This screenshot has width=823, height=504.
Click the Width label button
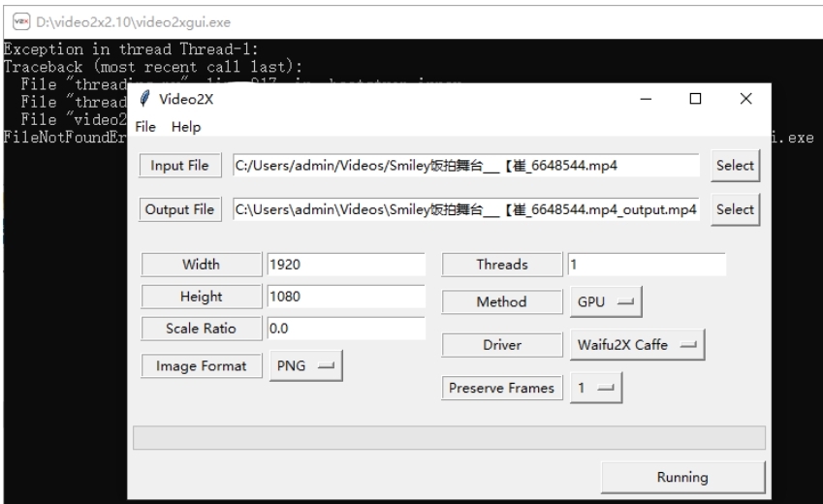point(201,264)
